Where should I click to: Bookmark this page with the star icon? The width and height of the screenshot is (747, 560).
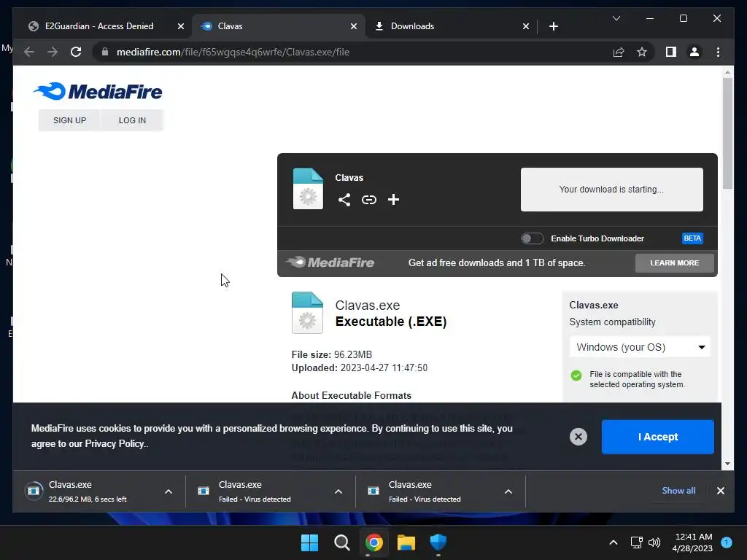click(x=642, y=52)
